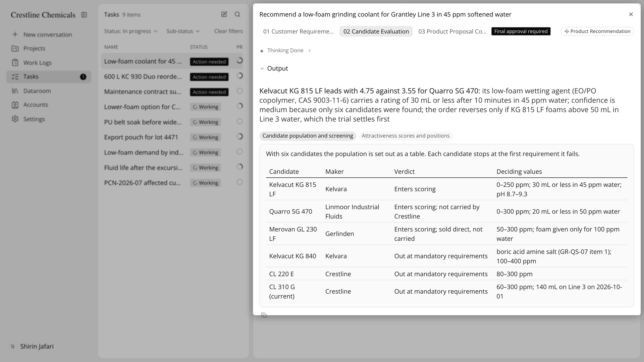Click Action needed status on 600 L row
This screenshot has width=644, height=362.
(209, 77)
